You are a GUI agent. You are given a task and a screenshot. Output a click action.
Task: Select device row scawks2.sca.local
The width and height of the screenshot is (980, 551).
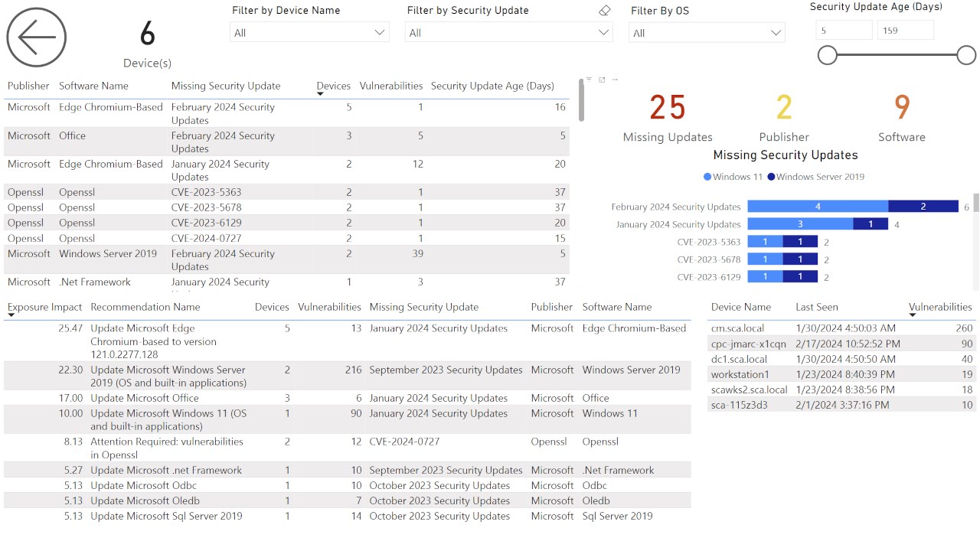pyautogui.click(x=841, y=390)
